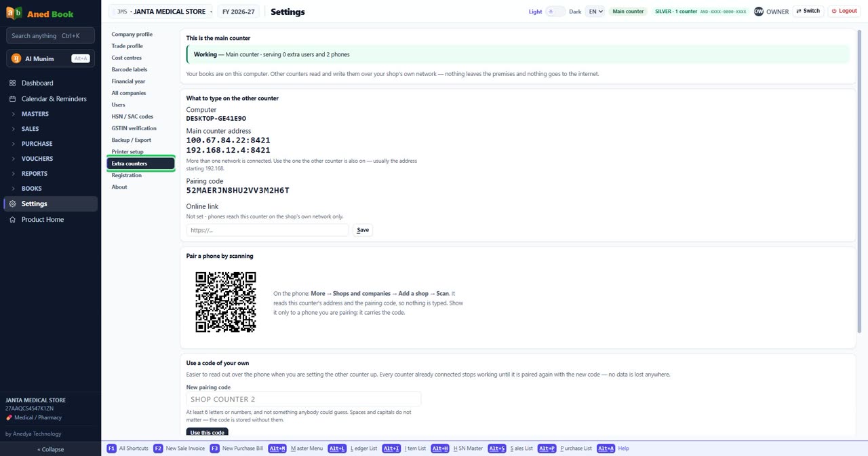Click the Calendar & Reminders calendar icon
This screenshot has width=868, height=456.
tap(12, 98)
